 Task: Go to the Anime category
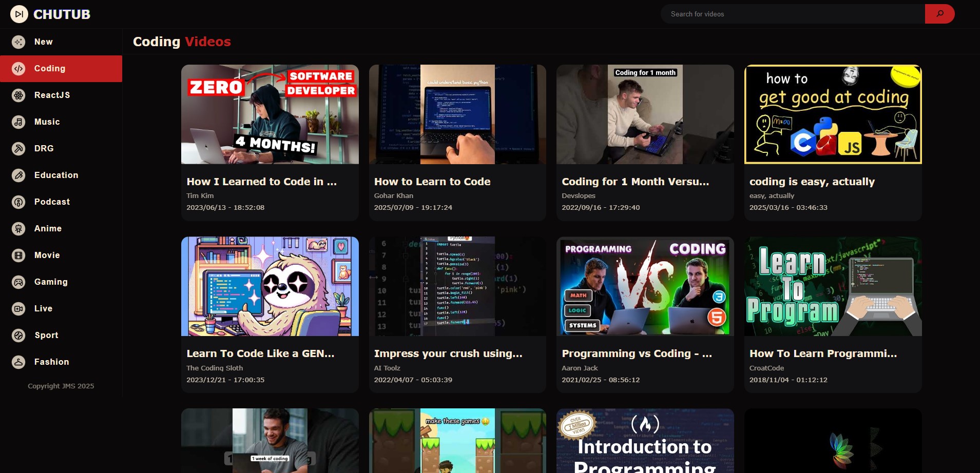(x=48, y=228)
